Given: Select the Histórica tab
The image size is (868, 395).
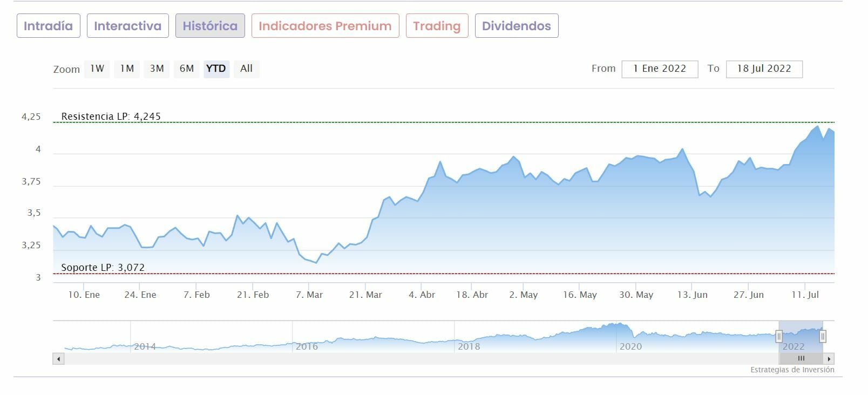Looking at the screenshot, I should (x=210, y=26).
